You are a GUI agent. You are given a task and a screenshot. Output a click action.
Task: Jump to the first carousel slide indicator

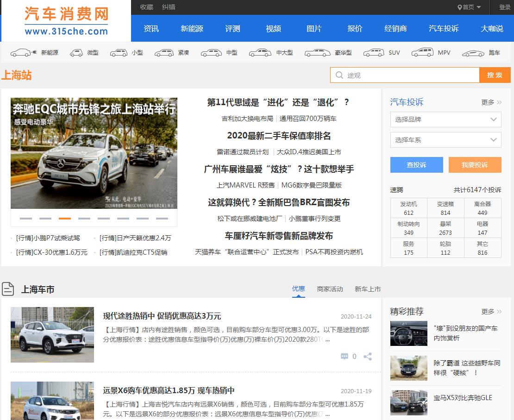tap(26, 219)
